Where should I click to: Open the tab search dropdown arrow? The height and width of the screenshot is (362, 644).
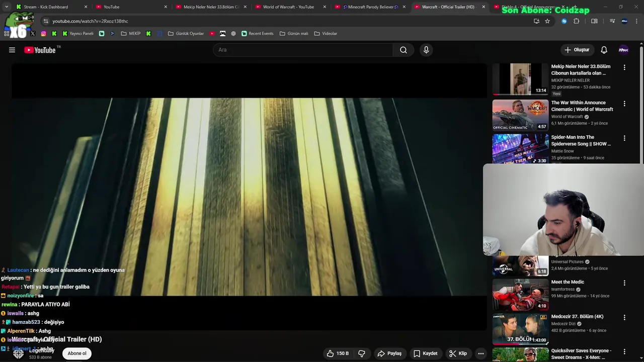point(6,7)
